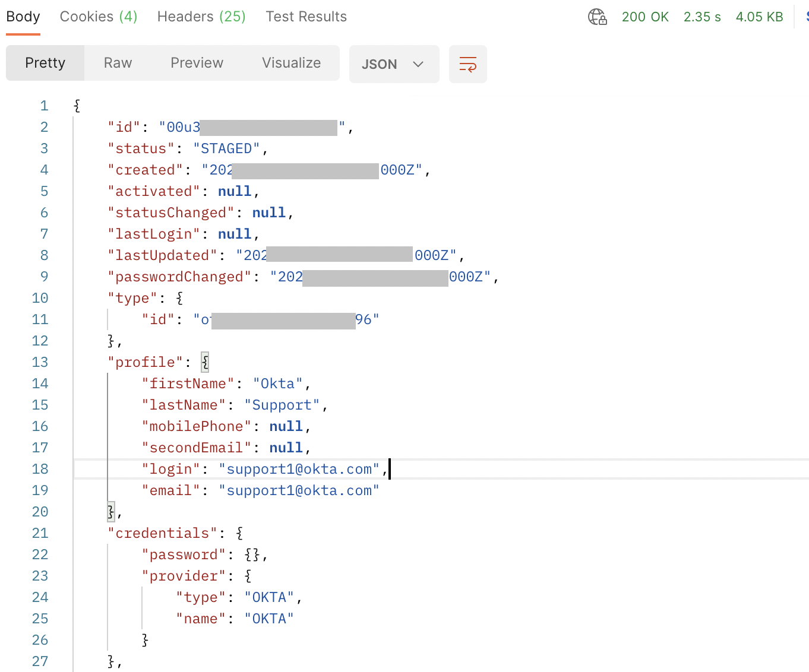Open the Test Results tab
This screenshot has width=809, height=672.
pyautogui.click(x=306, y=17)
